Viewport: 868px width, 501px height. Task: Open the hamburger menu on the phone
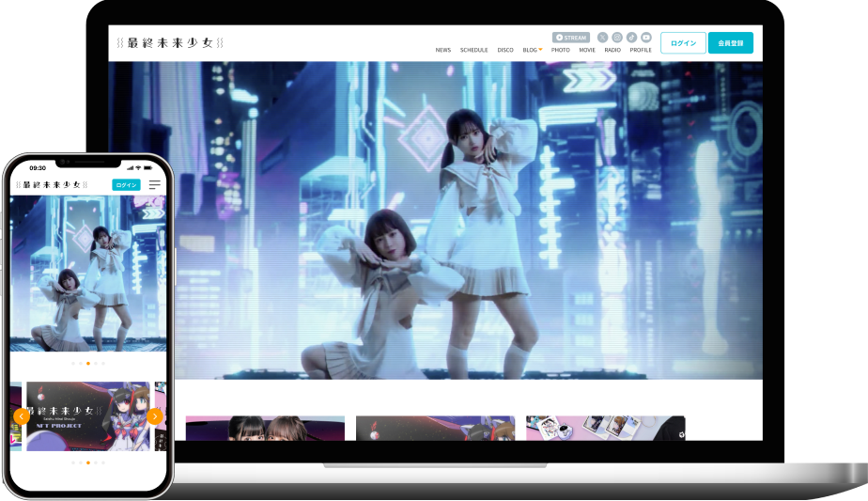click(x=154, y=185)
